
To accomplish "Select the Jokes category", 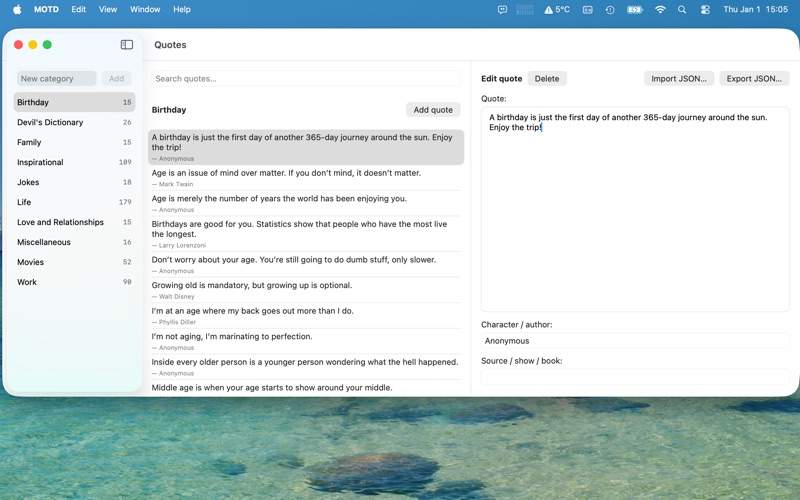I will pos(74,182).
